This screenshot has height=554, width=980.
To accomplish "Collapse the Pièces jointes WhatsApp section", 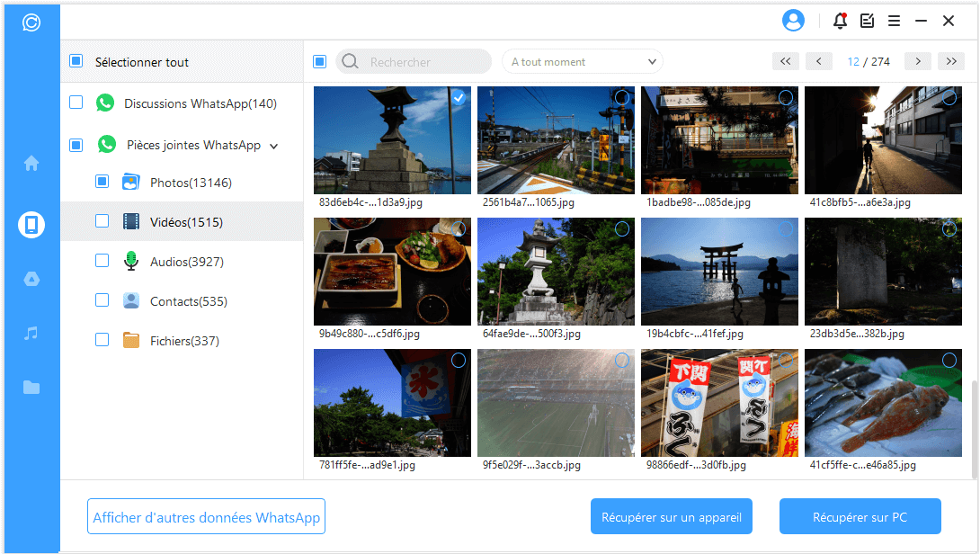I will (274, 146).
